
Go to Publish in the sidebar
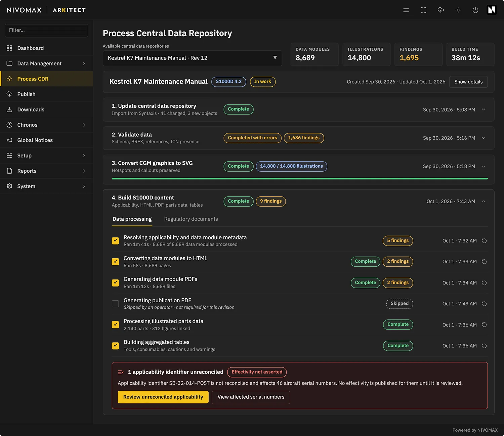[46, 94]
